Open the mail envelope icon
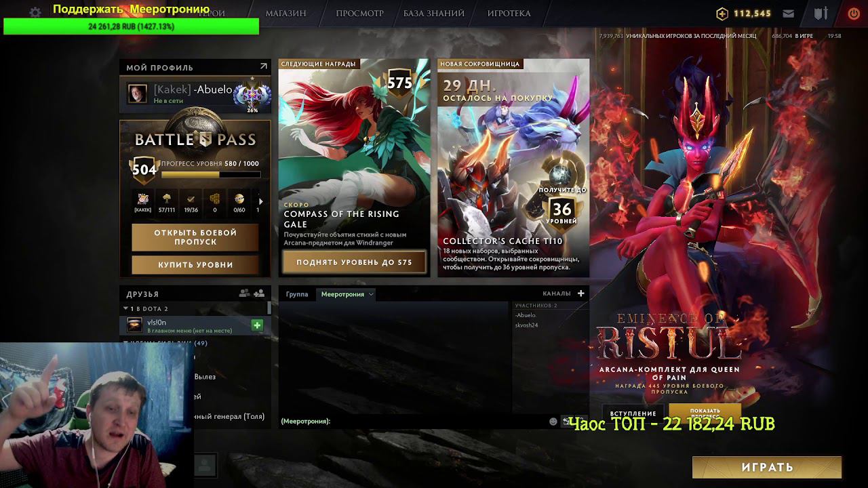 (789, 13)
